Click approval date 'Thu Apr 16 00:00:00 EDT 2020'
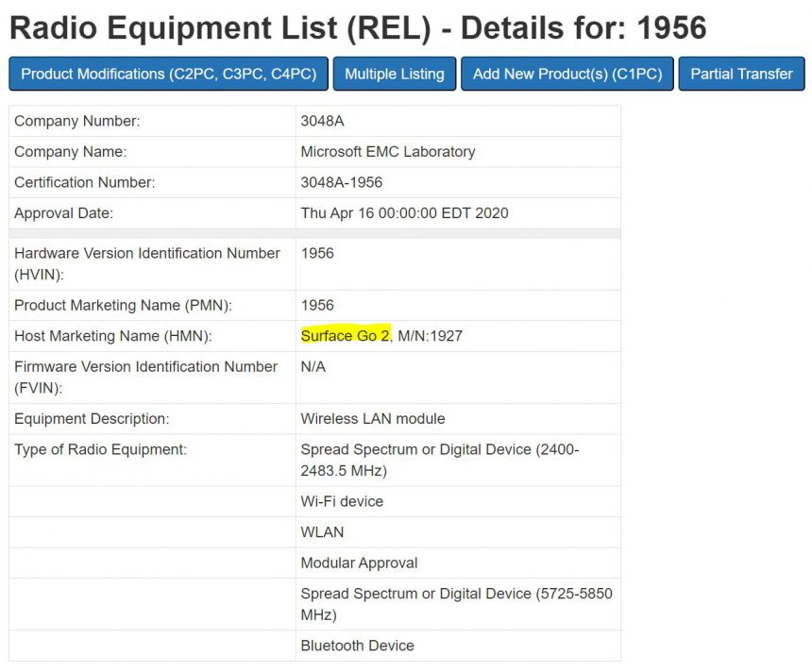This screenshot has width=812, height=672. pos(404,212)
